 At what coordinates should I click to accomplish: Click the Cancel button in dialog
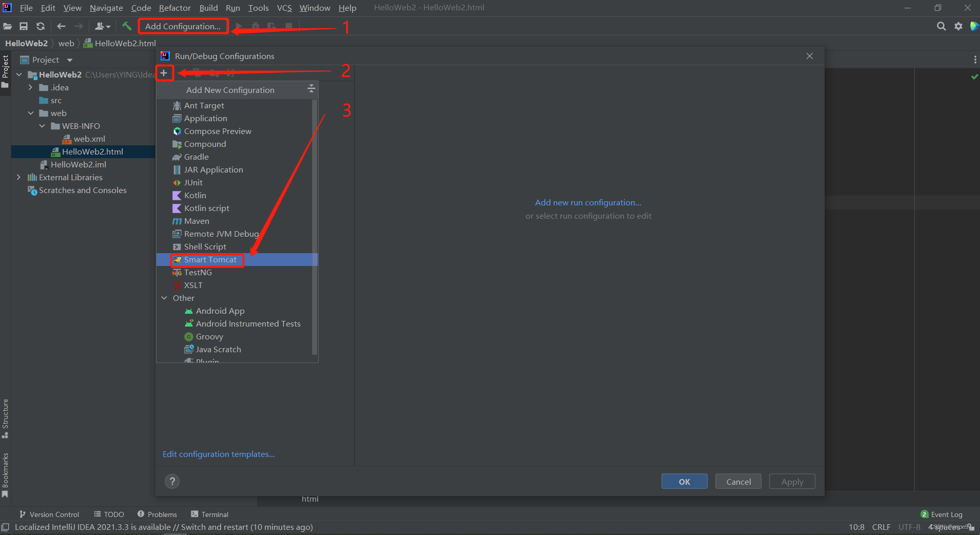coord(738,481)
